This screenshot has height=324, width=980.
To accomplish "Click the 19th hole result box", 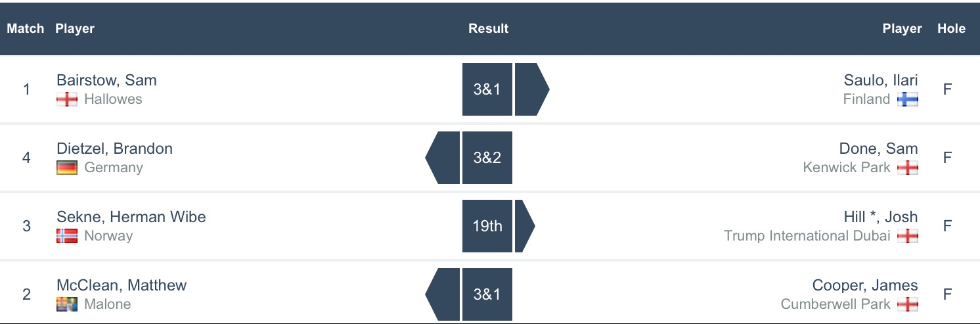I will point(487,226).
